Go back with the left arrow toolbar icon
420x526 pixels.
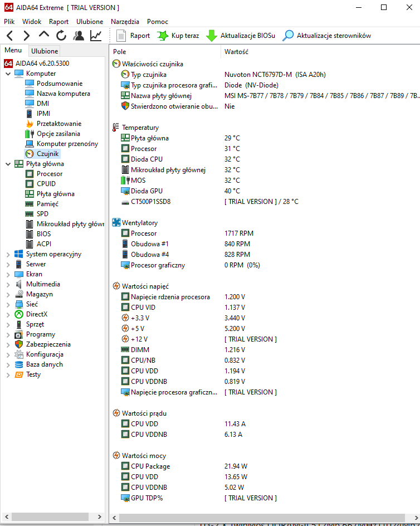click(x=9, y=35)
